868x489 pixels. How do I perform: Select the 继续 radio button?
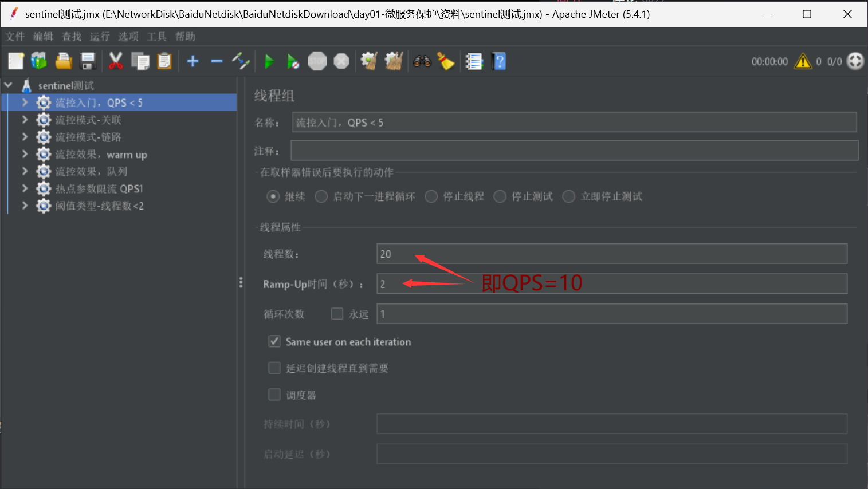click(273, 196)
